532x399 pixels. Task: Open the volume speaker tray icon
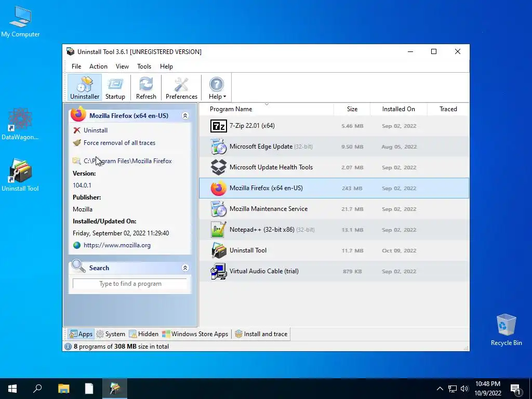pos(464,389)
